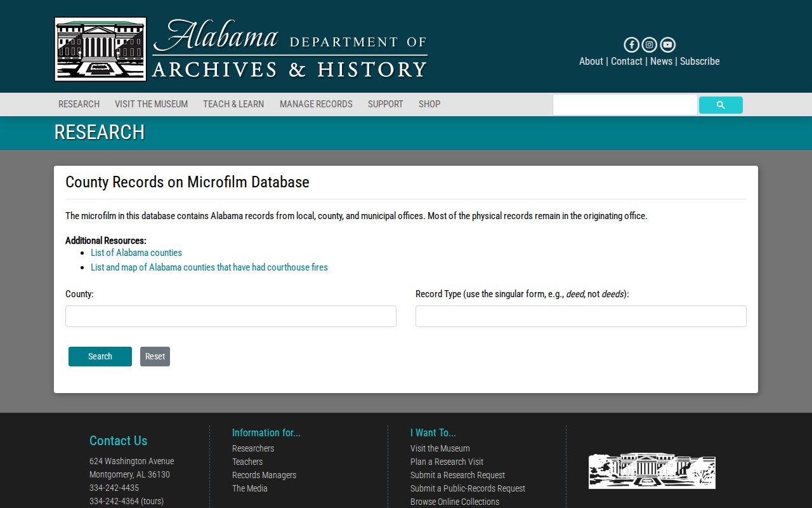Click the Contact Us footer heading

point(118,441)
